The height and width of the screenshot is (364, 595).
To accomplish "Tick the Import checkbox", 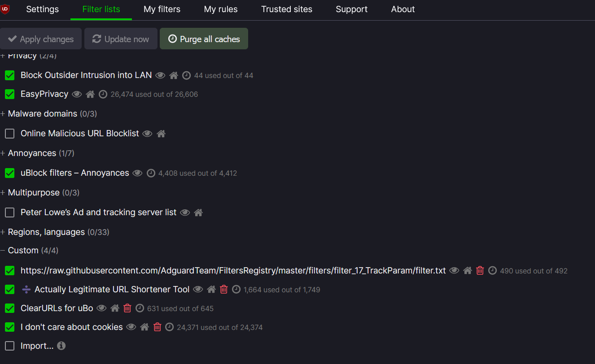I will click(10, 346).
